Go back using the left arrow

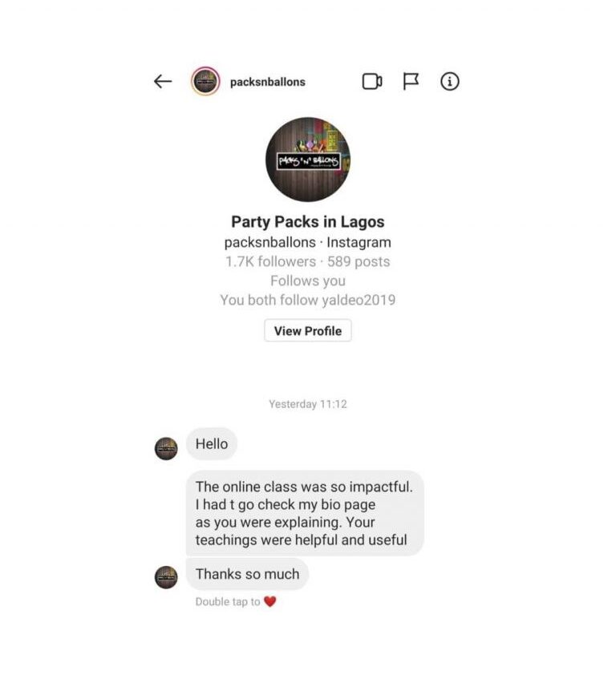(163, 82)
